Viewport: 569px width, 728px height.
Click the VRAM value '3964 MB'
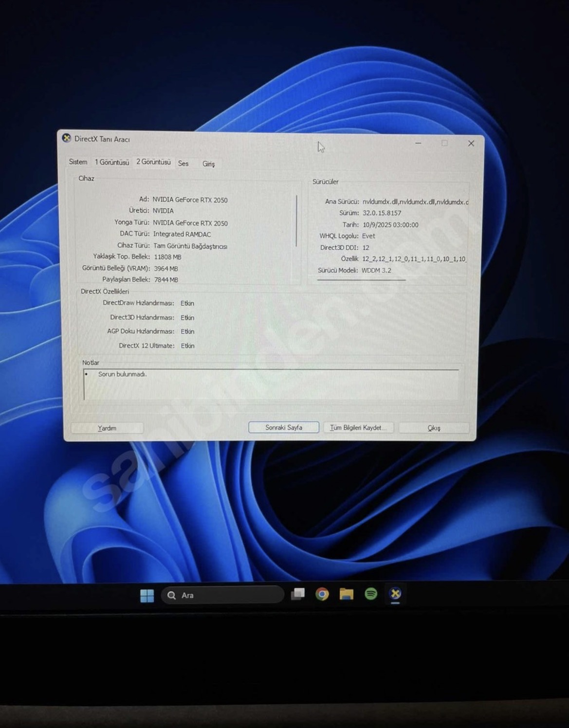tap(166, 269)
